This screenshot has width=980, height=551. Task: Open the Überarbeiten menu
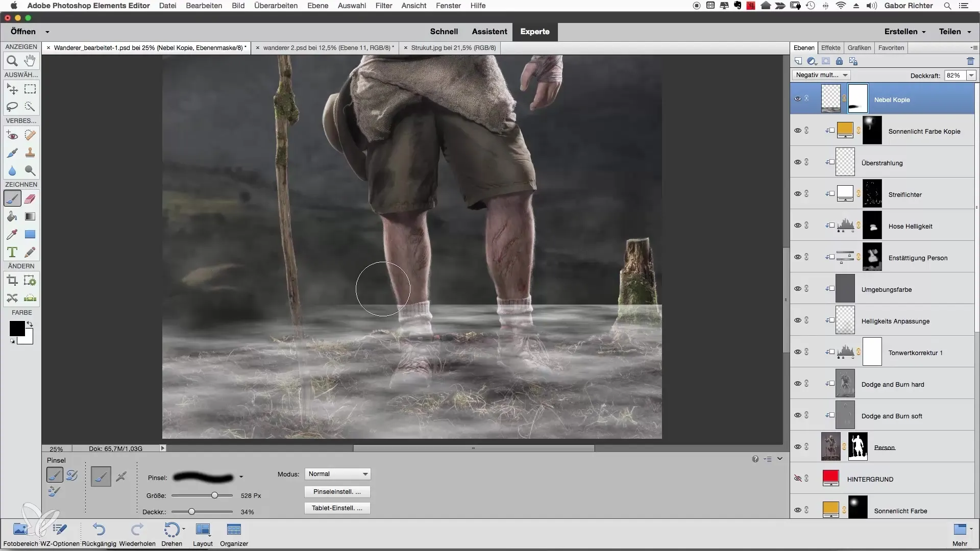276,6
